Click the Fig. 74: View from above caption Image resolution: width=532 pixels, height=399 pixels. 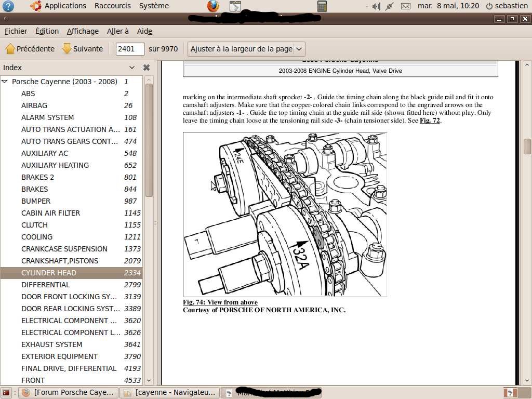coord(220,302)
